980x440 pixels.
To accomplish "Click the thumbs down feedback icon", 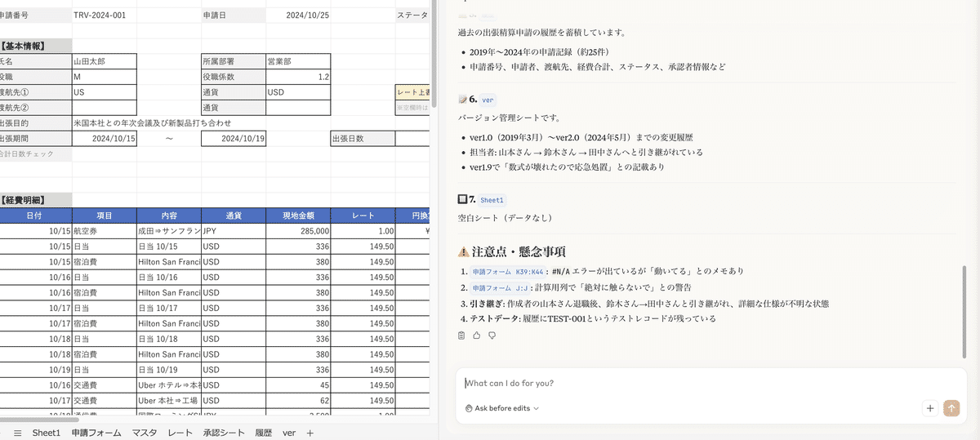I will pos(492,336).
